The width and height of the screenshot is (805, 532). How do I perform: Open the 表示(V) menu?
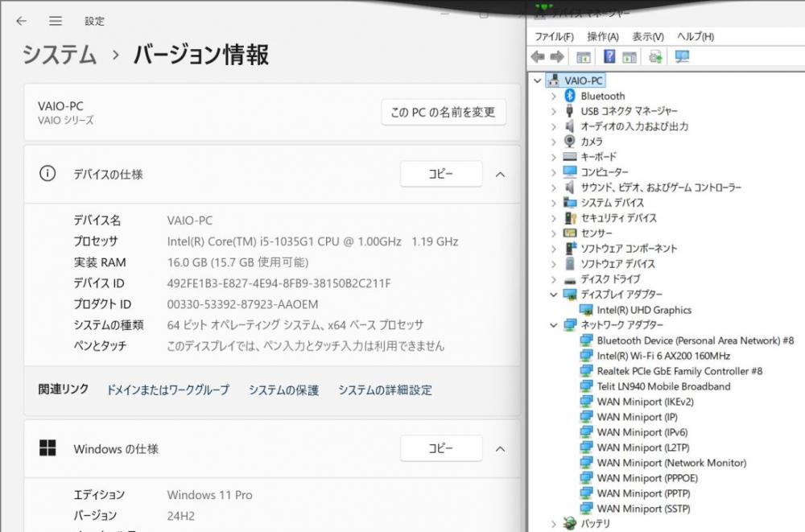(648, 36)
